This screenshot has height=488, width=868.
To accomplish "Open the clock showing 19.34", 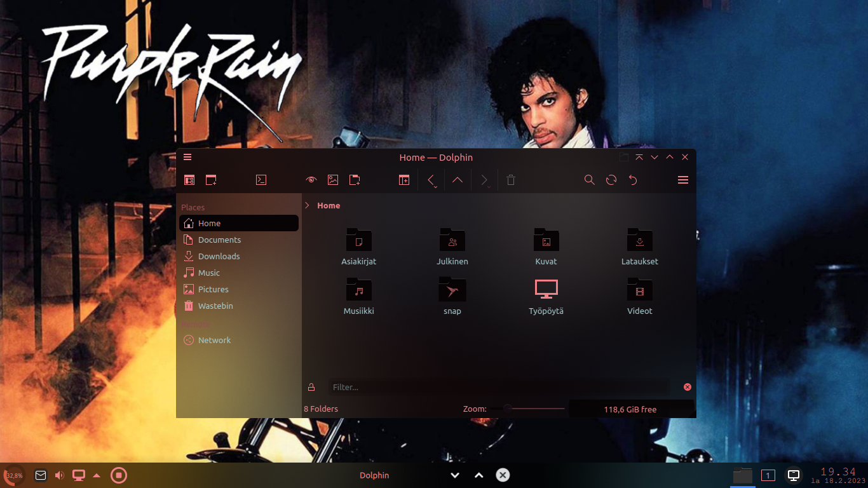I will pyautogui.click(x=838, y=475).
